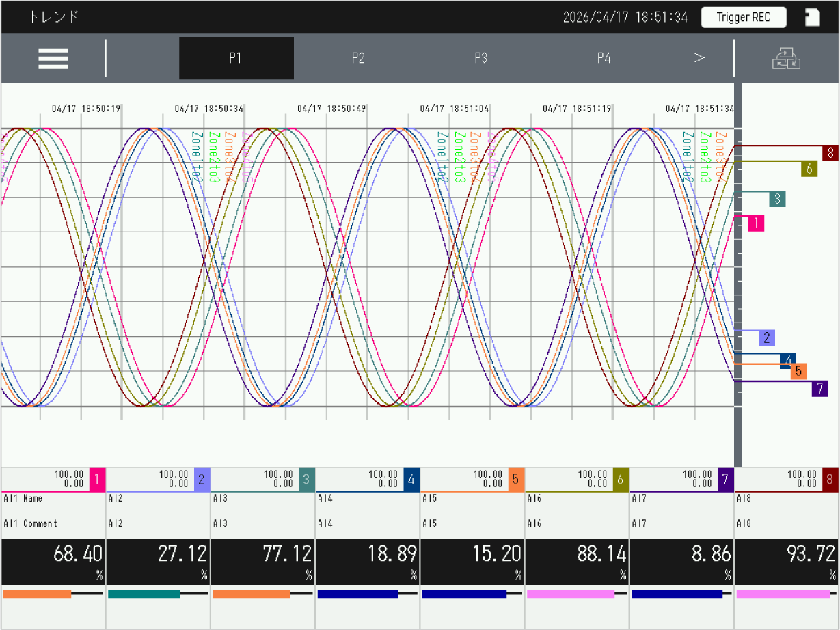This screenshot has height=630, width=840.
Task: Switch to the P4 page tab
Action: pyautogui.click(x=604, y=58)
